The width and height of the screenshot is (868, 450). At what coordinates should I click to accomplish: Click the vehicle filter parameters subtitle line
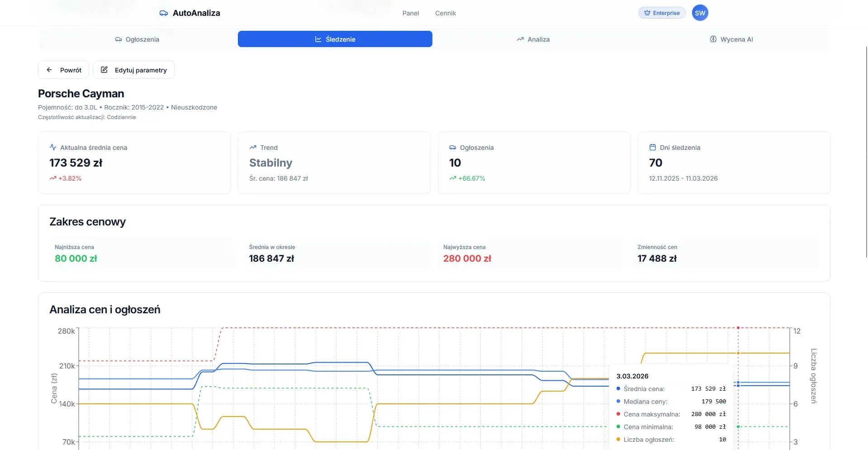pos(128,107)
